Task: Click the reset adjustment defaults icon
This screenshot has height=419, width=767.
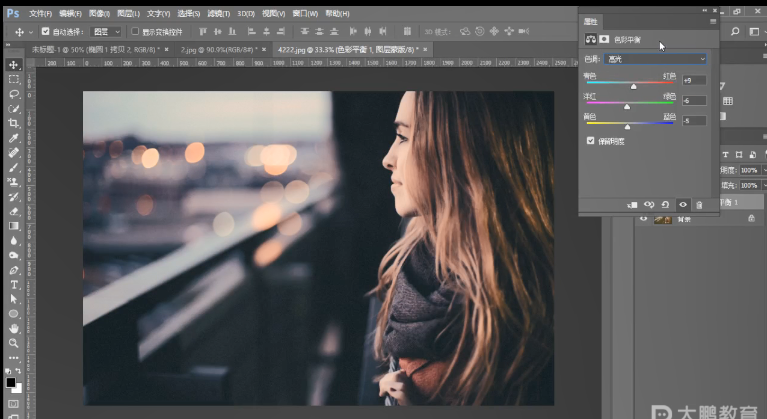Action: click(666, 205)
